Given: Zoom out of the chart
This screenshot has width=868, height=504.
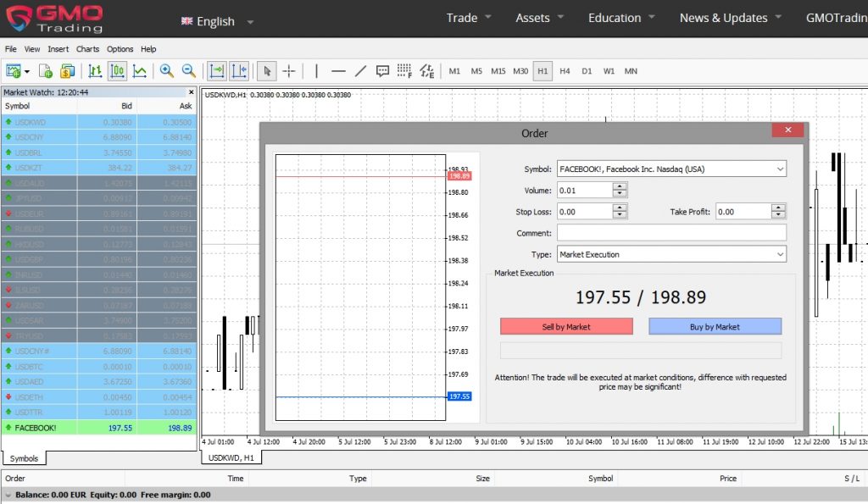Looking at the screenshot, I should (x=188, y=71).
